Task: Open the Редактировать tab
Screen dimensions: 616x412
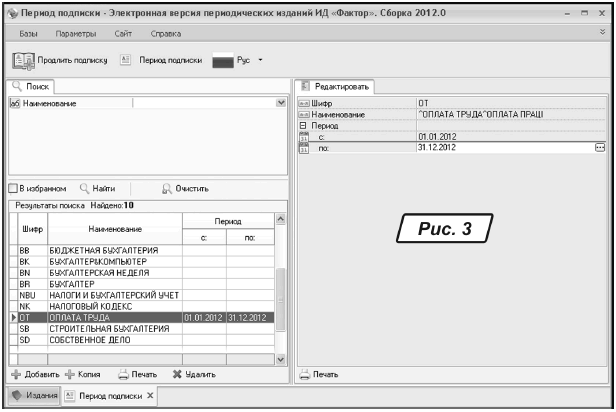Action: pyautogui.click(x=337, y=87)
